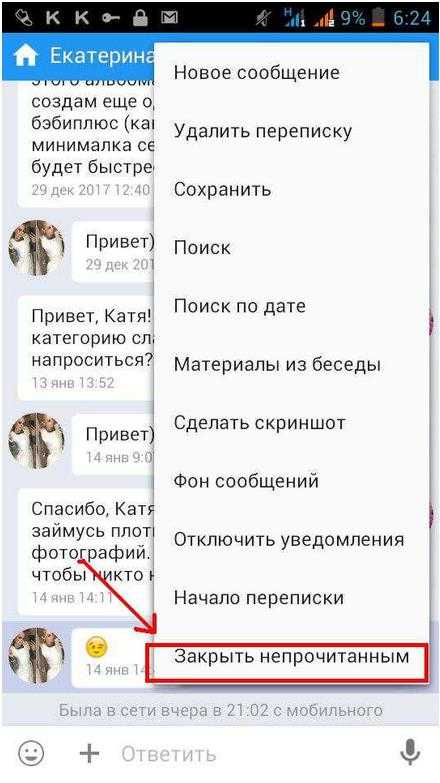Select "Отключить уведомления" entry

click(291, 540)
